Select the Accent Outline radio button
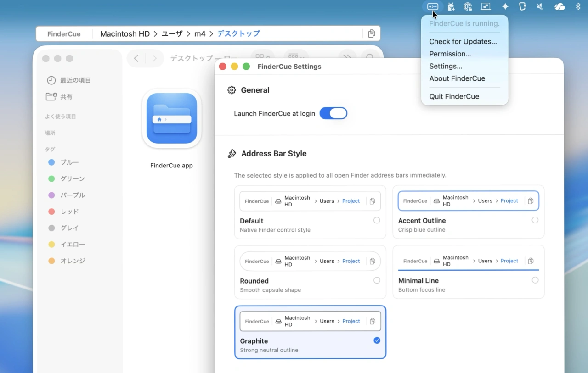 [535, 220]
